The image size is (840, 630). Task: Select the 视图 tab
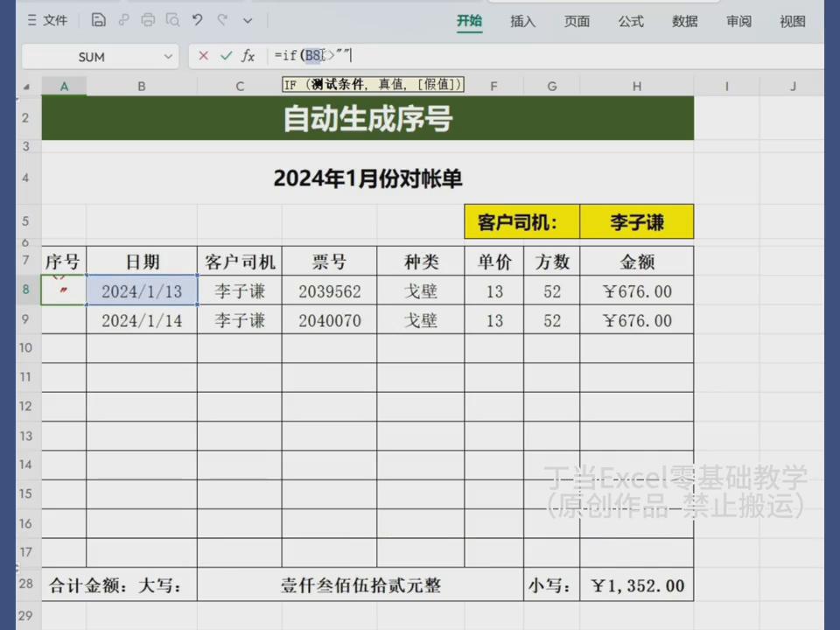[792, 22]
